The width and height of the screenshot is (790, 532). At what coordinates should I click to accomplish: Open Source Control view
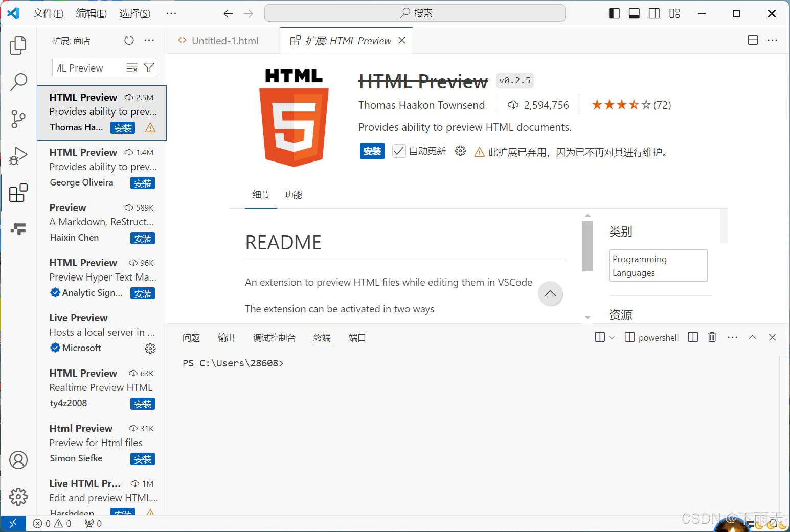(18, 119)
